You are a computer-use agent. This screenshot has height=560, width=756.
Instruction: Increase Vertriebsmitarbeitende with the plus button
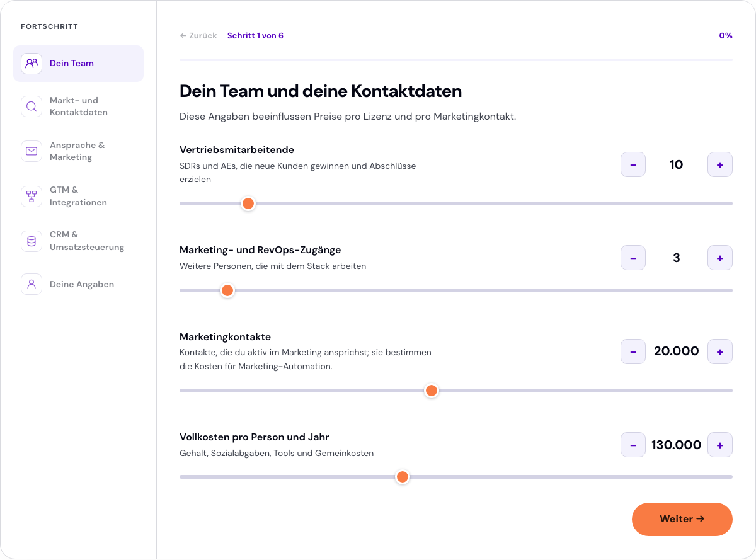click(720, 165)
